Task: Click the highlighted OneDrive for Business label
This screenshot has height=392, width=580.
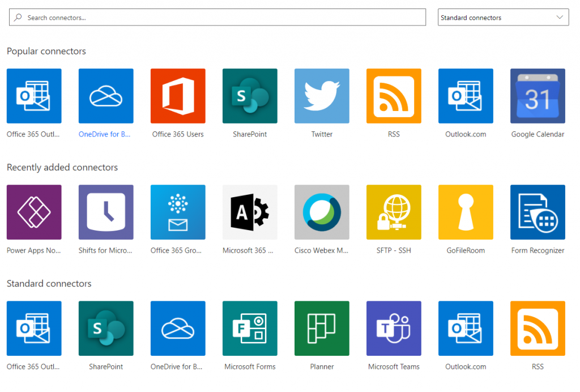Action: [105, 134]
